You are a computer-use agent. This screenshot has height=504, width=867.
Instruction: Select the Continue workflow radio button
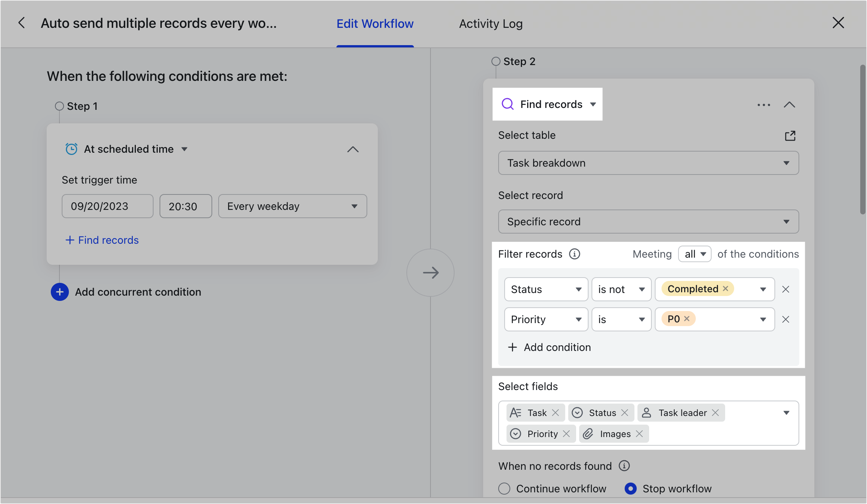tap(504, 488)
